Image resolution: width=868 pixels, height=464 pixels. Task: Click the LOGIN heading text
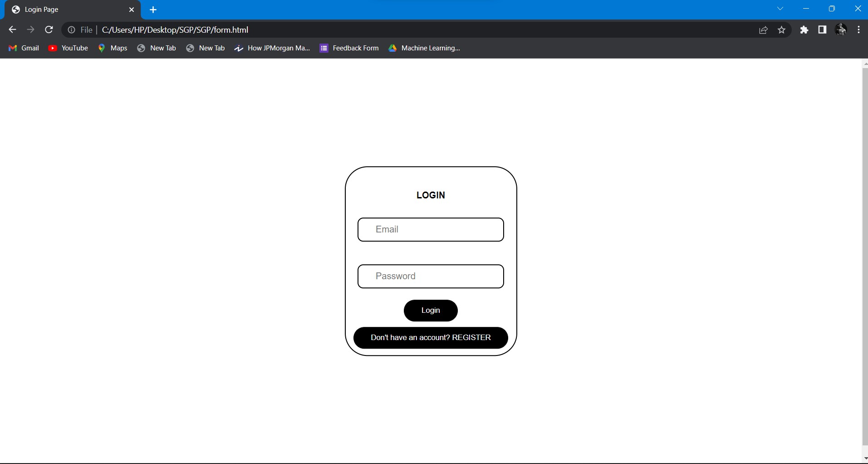pos(431,195)
